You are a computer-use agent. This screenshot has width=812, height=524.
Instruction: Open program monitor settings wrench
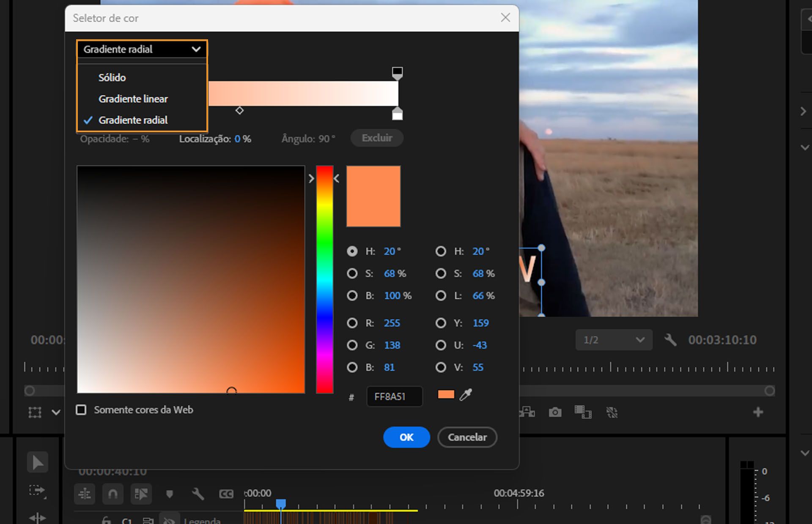pyautogui.click(x=670, y=340)
